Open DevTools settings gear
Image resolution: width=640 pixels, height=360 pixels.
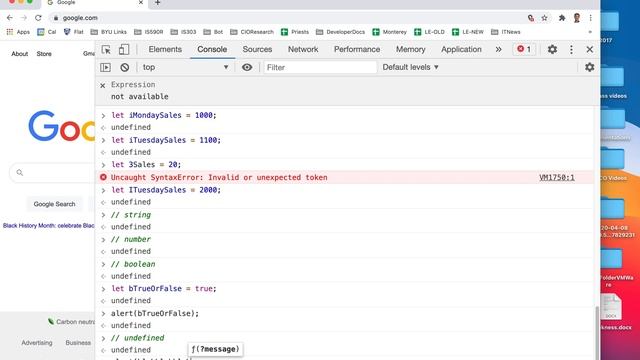(x=552, y=49)
